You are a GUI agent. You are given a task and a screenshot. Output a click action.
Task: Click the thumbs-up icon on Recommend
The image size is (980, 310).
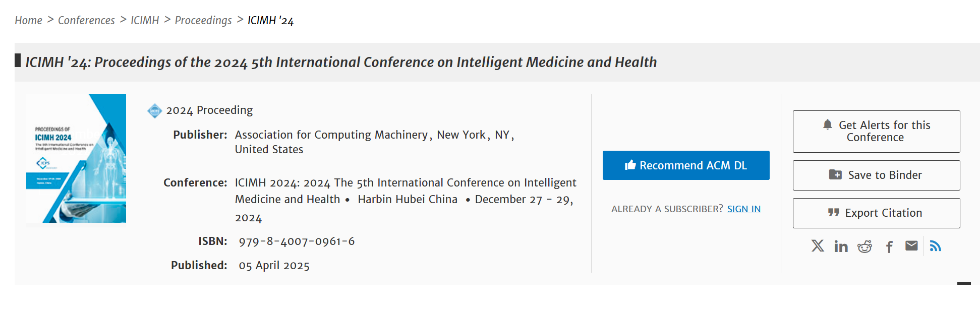pyautogui.click(x=630, y=165)
